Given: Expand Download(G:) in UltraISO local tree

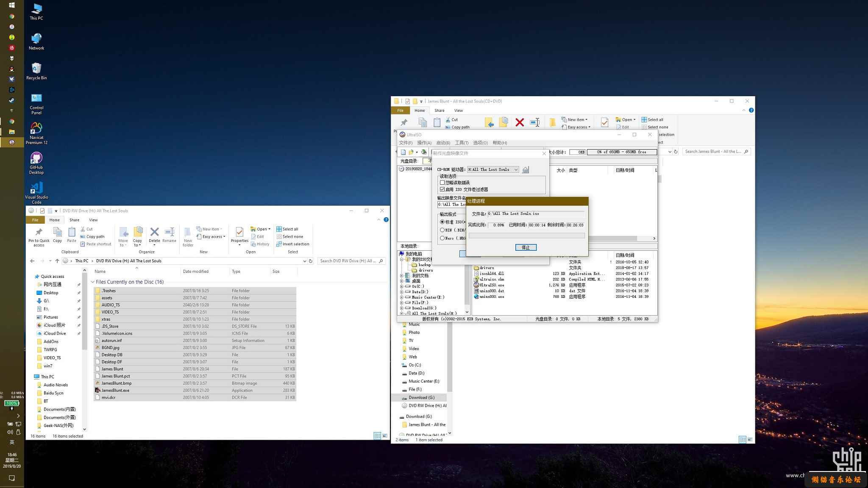Looking at the screenshot, I should [x=402, y=308].
